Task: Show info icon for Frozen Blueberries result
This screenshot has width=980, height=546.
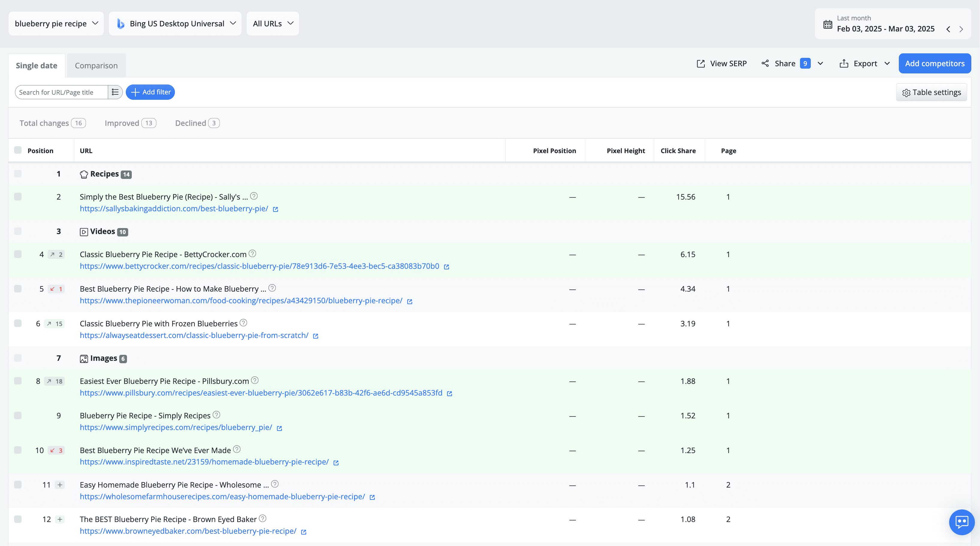Action: click(x=244, y=323)
